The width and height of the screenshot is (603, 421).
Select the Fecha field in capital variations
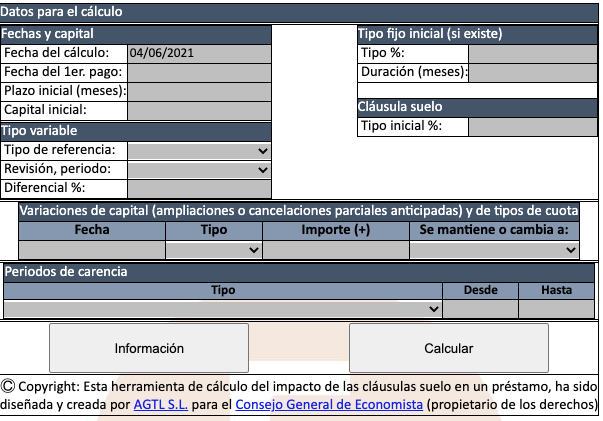(92, 250)
